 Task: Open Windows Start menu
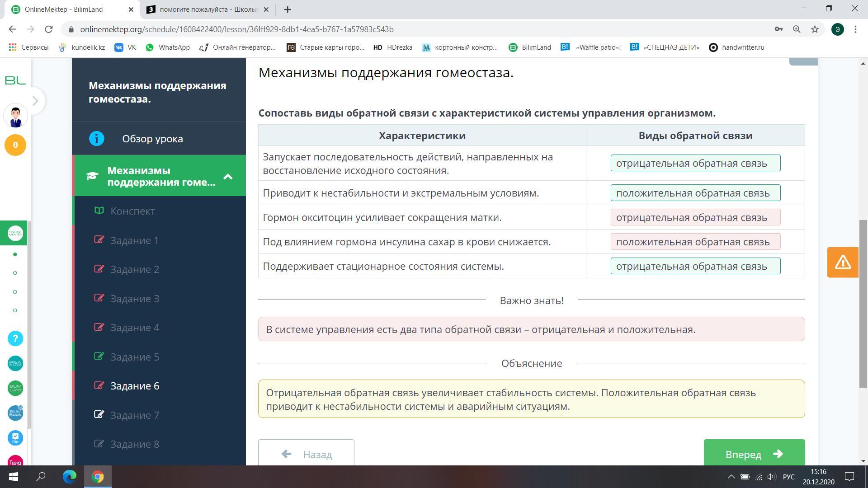(x=13, y=477)
